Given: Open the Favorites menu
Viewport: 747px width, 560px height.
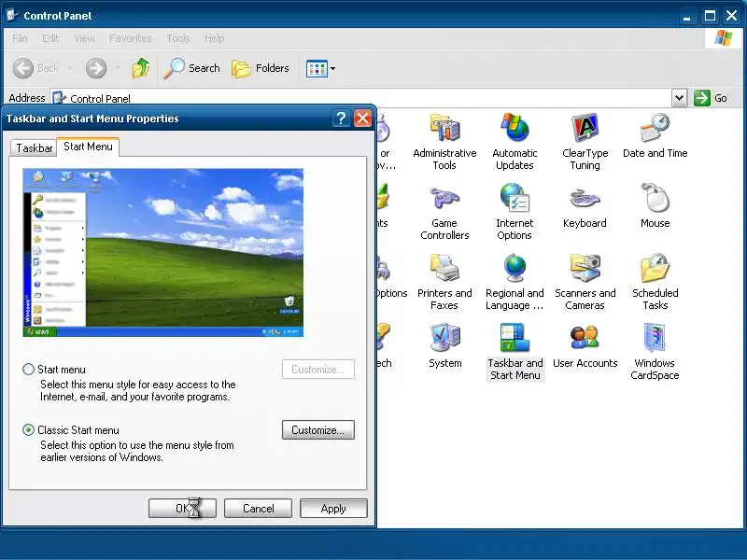Looking at the screenshot, I should pos(130,38).
